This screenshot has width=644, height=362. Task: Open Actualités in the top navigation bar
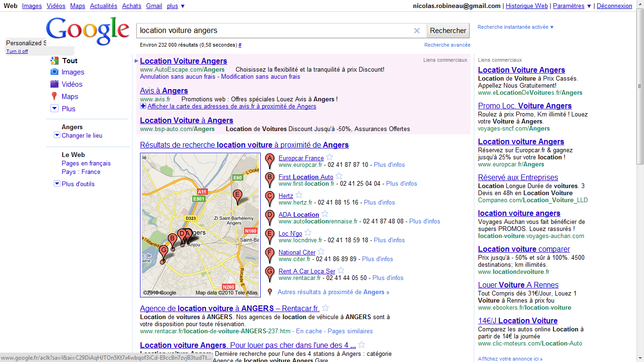[x=103, y=6]
